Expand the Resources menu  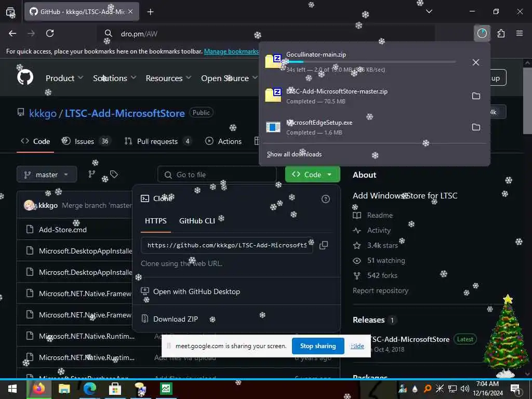168,78
